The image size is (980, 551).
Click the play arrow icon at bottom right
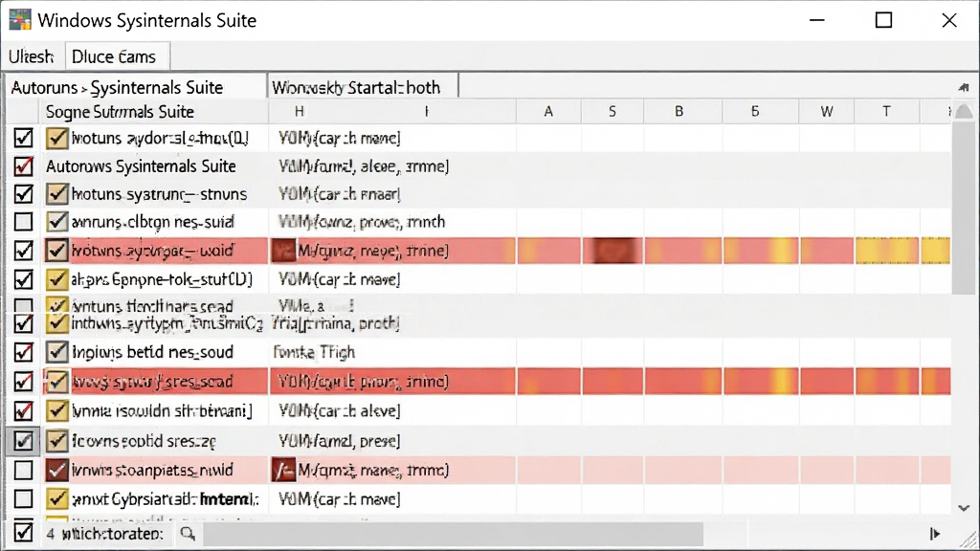point(934,534)
